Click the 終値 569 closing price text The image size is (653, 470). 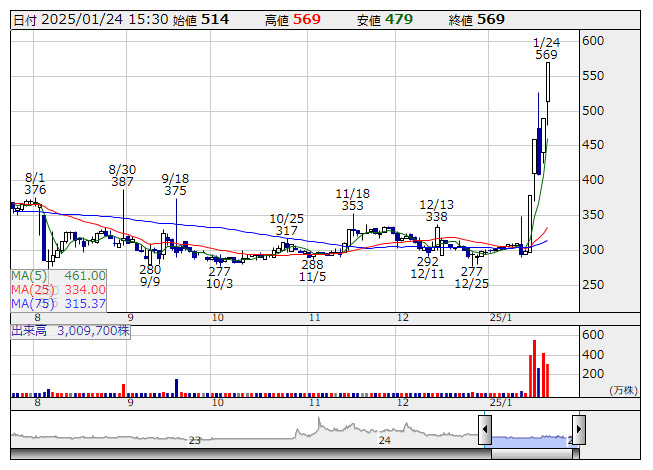(477, 20)
